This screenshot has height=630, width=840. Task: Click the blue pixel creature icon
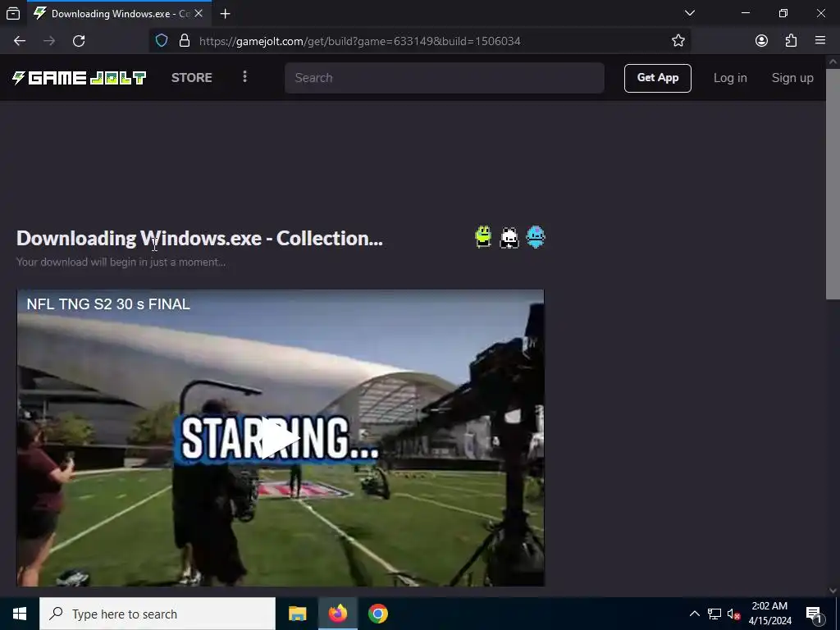536,237
